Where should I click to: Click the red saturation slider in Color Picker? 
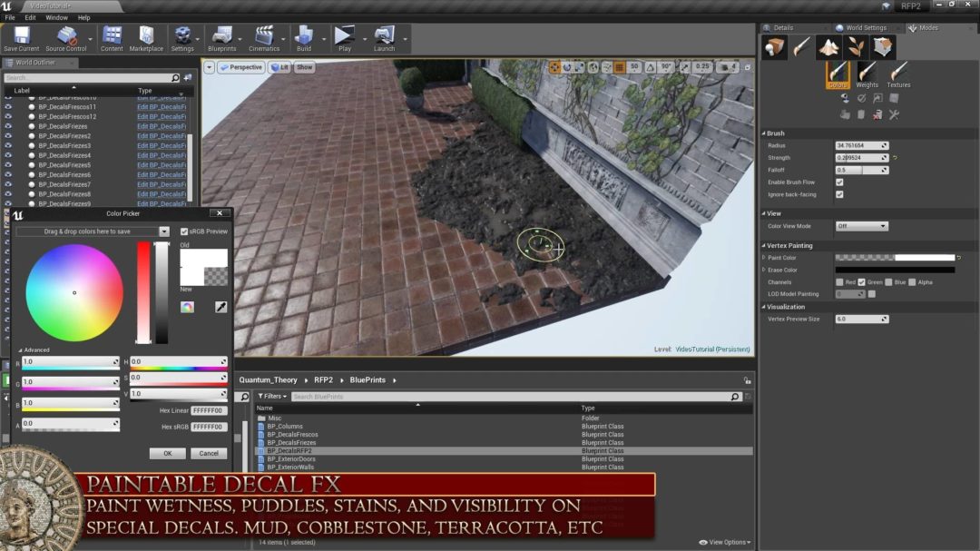coord(143,292)
